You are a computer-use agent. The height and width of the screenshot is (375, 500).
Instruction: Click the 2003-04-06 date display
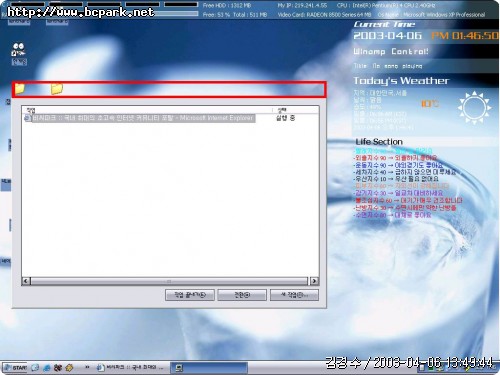point(388,36)
